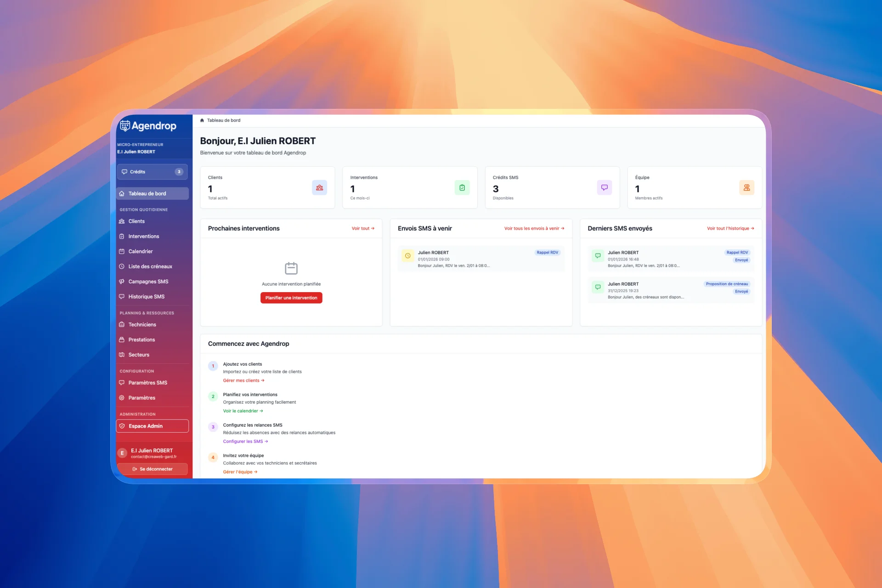The width and height of the screenshot is (882, 588).
Task: Open the Techniciens section
Action: tap(142, 324)
